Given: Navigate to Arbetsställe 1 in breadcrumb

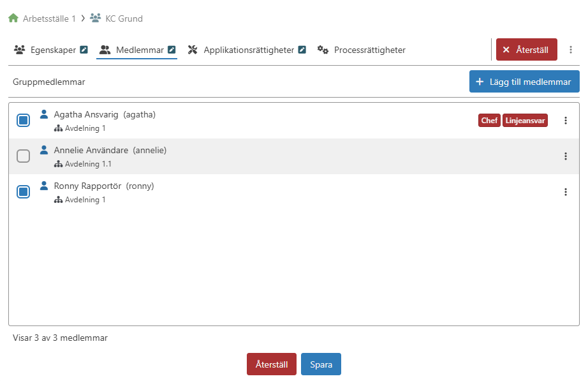Looking at the screenshot, I should (49, 19).
